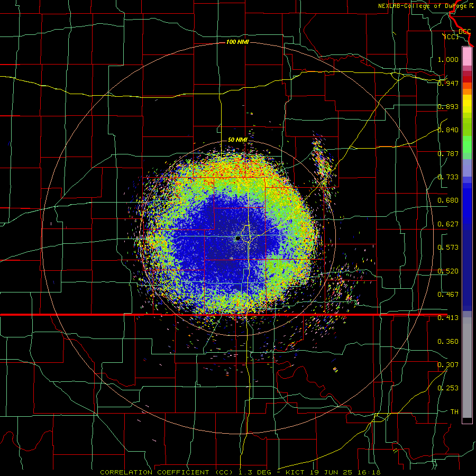The image size is (476, 476).
Task: Click the 16:18 timestamp in the caption
Action: [368, 472]
